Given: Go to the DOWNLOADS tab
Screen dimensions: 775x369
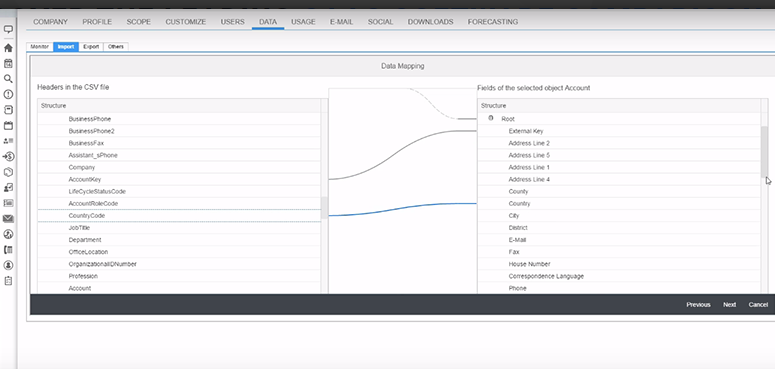Looking at the screenshot, I should coord(430,22).
